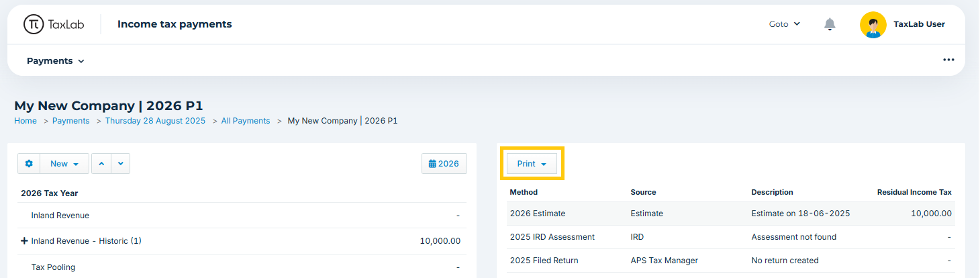Open Payments breadcrumb link
The height and width of the screenshot is (278, 980).
click(x=71, y=121)
